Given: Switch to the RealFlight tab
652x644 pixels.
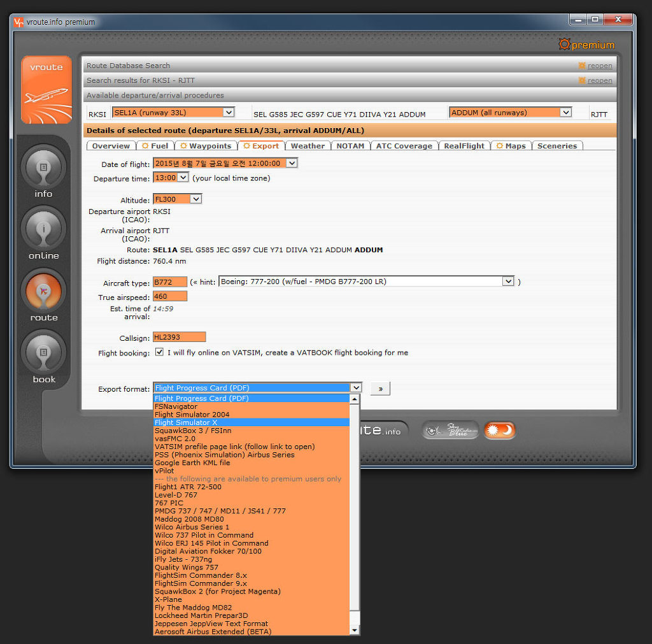Looking at the screenshot, I should point(464,146).
